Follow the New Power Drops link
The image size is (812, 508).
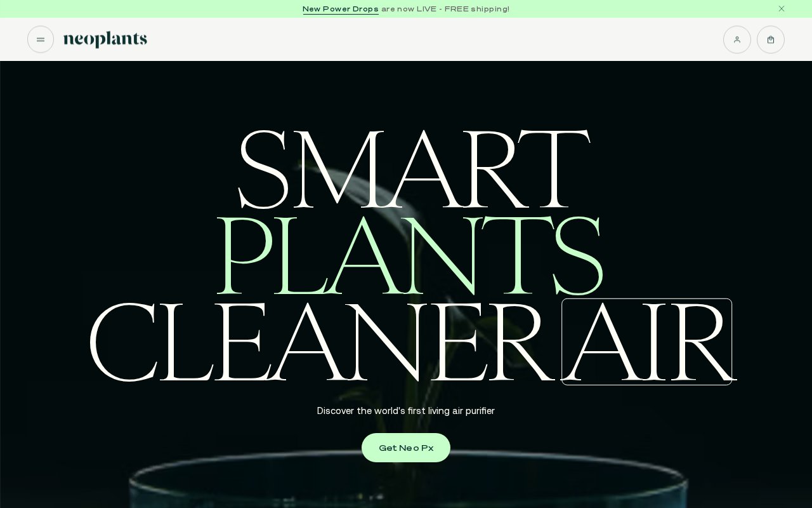(341, 9)
